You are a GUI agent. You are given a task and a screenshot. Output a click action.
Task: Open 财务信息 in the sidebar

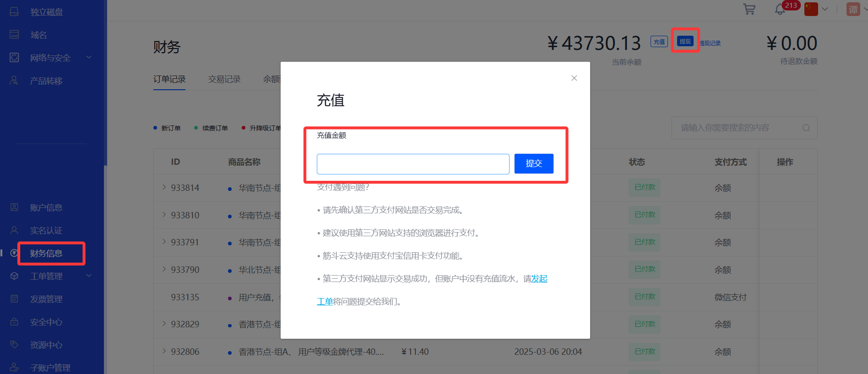tap(46, 253)
